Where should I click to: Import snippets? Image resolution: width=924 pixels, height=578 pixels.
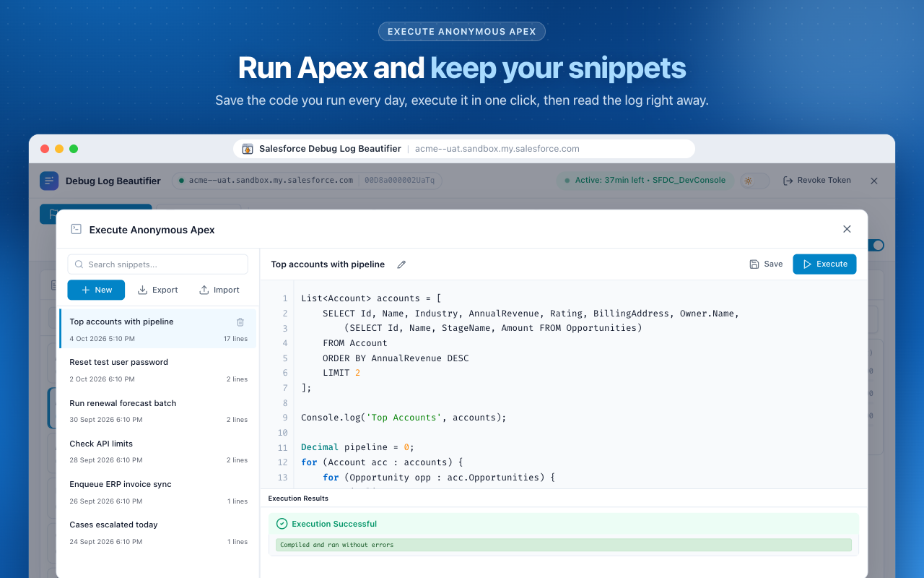point(219,290)
